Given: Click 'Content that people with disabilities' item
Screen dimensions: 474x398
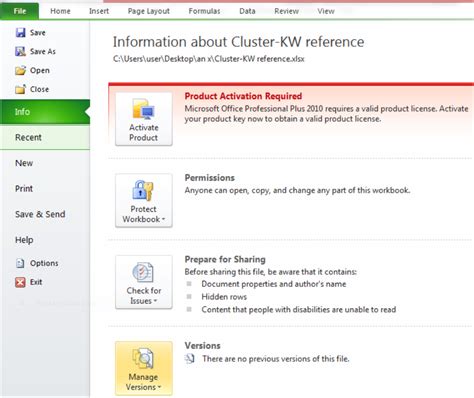Looking at the screenshot, I should tap(299, 310).
